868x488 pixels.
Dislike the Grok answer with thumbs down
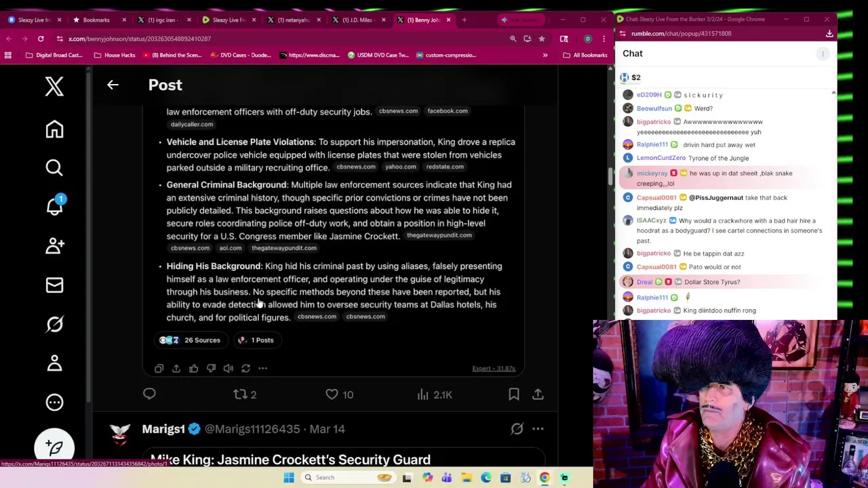coord(211,368)
